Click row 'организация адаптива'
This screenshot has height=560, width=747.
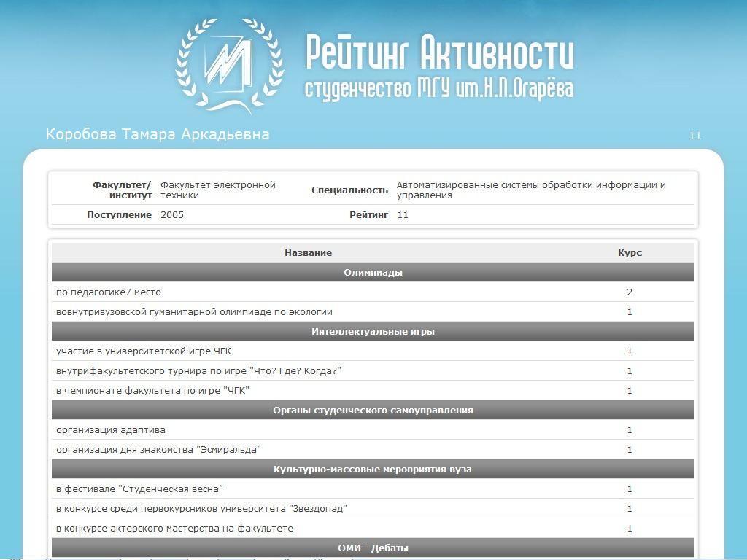click(111, 430)
